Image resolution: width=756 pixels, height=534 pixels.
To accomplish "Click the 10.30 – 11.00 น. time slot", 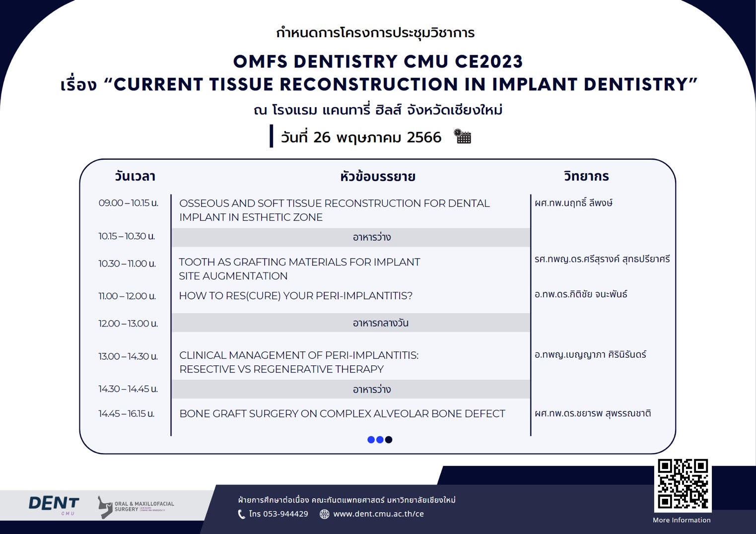I will 127,264.
